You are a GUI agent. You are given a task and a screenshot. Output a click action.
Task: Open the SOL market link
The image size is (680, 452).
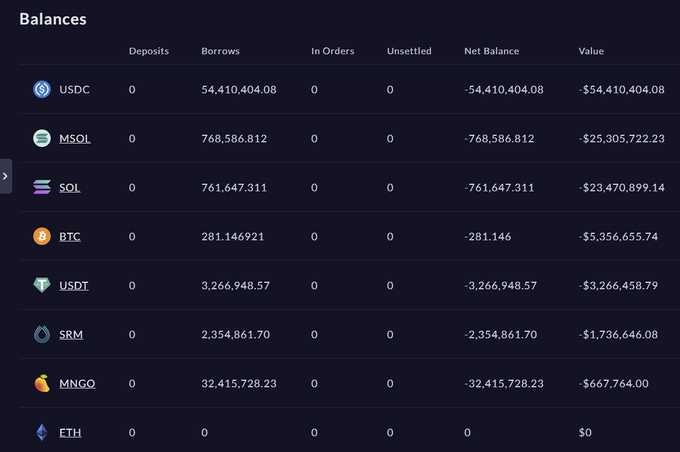pos(70,188)
